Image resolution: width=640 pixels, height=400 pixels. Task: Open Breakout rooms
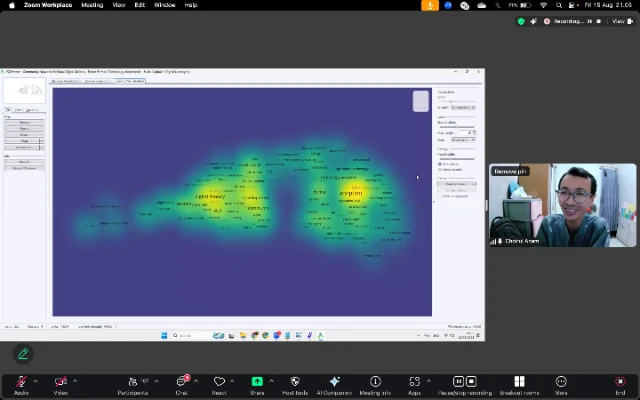(518, 382)
